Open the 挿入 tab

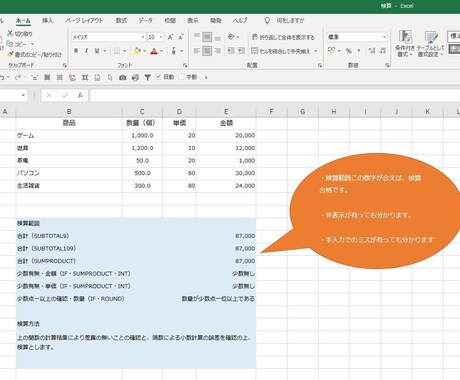click(x=47, y=21)
